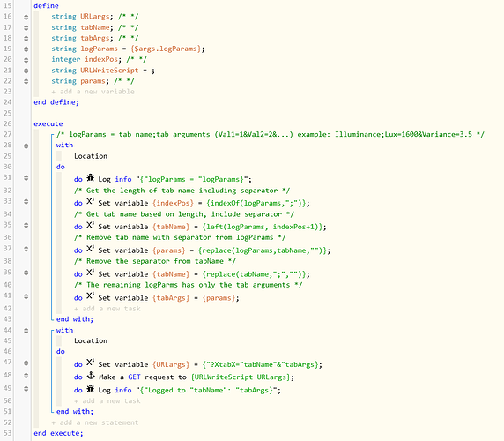Viewport: 504px width, 441px height.
Task: Click the URLWriteScript variable declaration
Action: click(x=103, y=71)
